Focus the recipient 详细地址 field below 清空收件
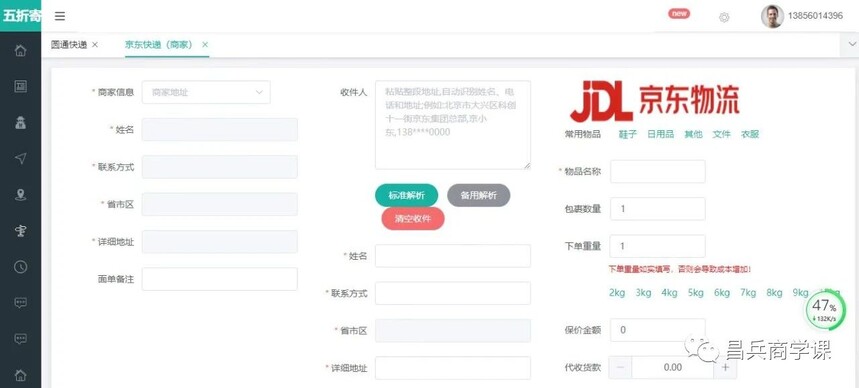859x388 pixels. point(453,368)
